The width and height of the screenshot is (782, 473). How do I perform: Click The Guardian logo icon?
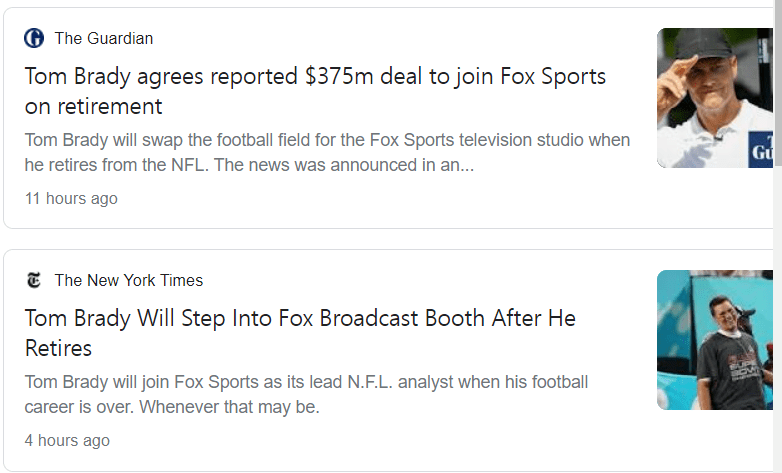[34, 39]
